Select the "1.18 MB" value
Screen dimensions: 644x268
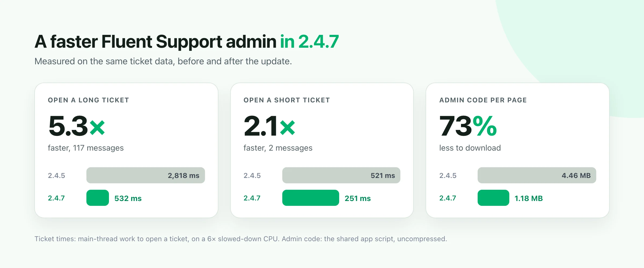pos(529,198)
